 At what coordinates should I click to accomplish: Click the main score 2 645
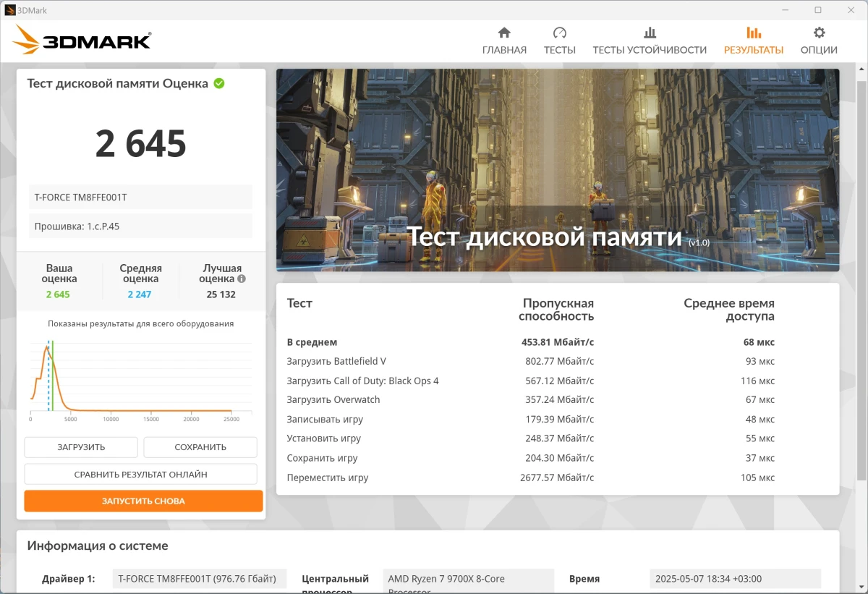141,143
